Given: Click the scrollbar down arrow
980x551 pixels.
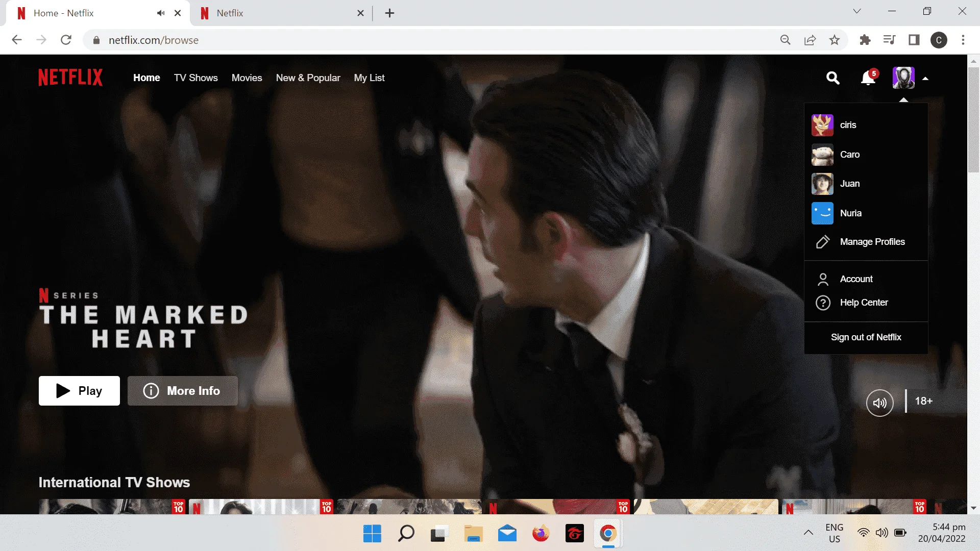Looking at the screenshot, I should [x=973, y=508].
